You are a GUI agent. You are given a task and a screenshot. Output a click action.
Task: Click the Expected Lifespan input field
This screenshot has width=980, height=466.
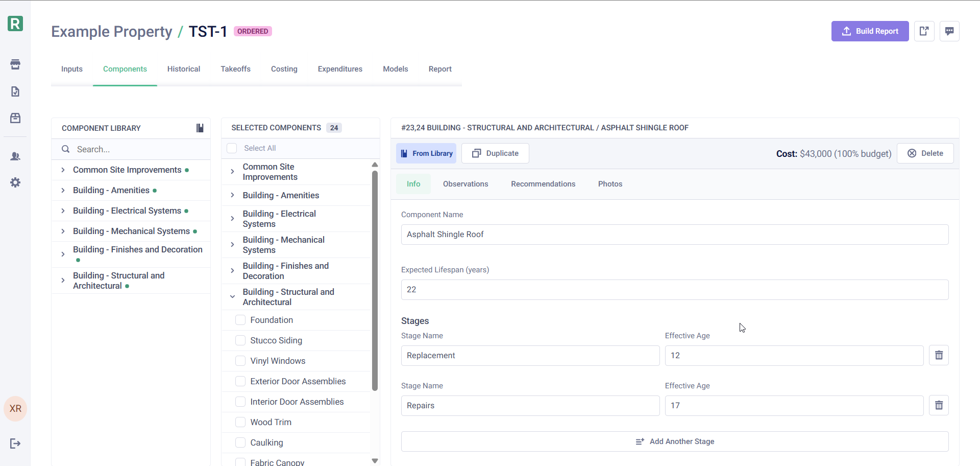coord(675,290)
